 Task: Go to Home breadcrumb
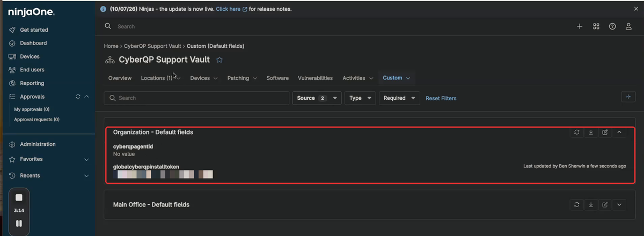coord(111,46)
